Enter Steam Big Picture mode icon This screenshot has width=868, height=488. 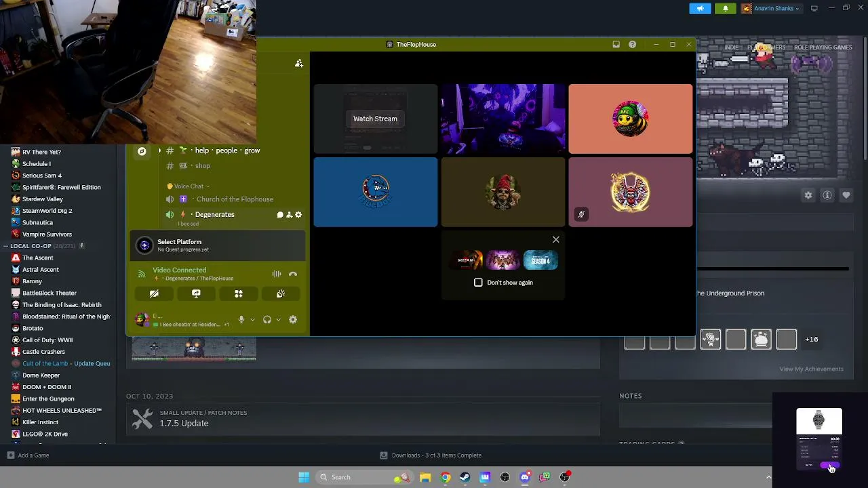pyautogui.click(x=814, y=8)
